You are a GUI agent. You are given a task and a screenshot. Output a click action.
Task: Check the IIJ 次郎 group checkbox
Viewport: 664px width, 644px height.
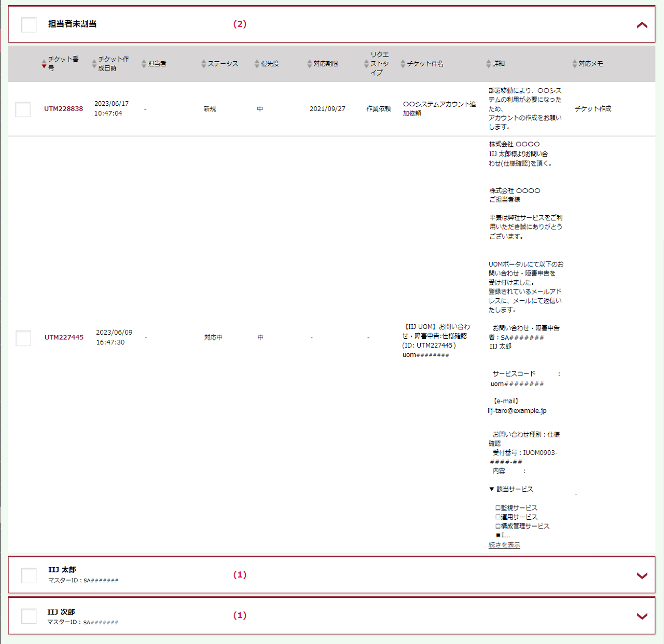[29, 616]
